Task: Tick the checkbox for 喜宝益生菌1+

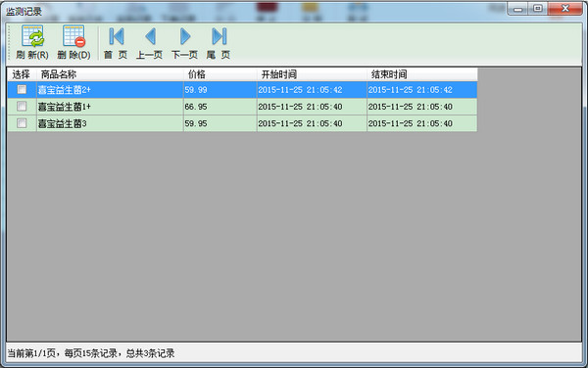Action: pyautogui.click(x=22, y=107)
